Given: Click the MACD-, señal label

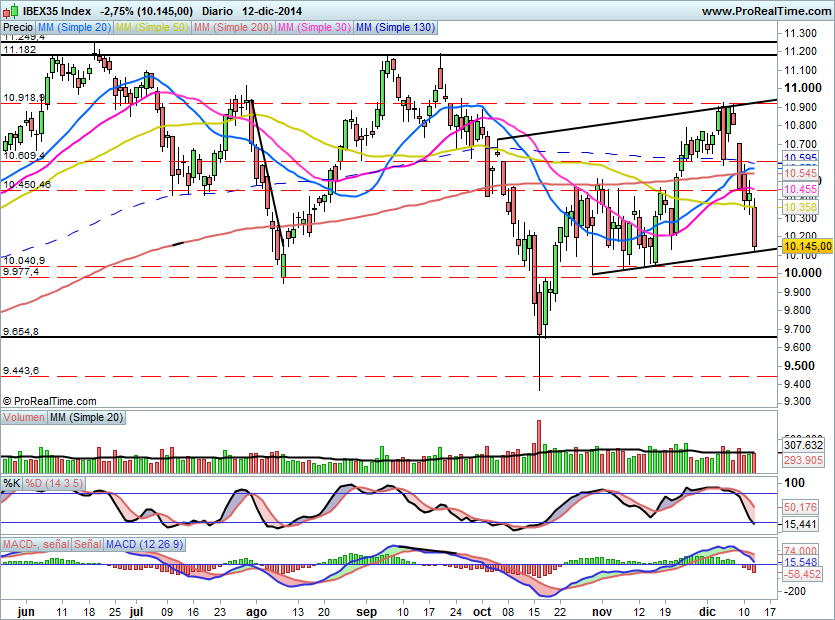Looking at the screenshot, I should coord(36,544).
